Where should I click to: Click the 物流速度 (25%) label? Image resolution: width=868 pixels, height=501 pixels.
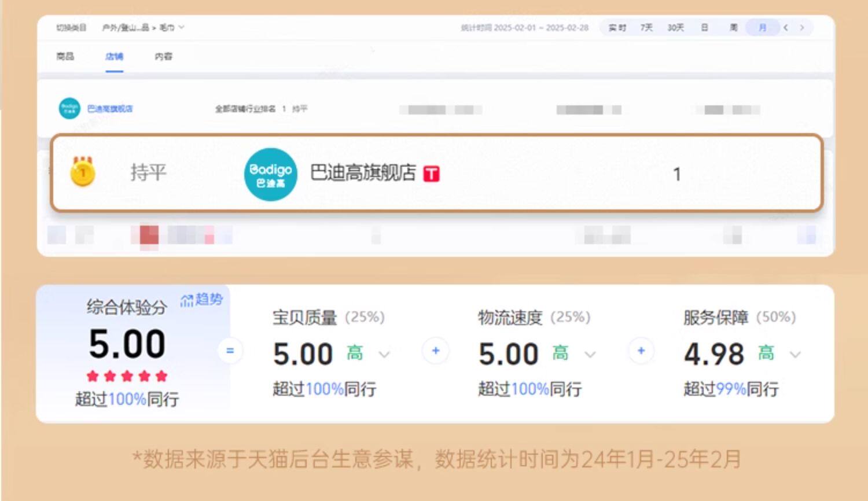[x=534, y=317]
